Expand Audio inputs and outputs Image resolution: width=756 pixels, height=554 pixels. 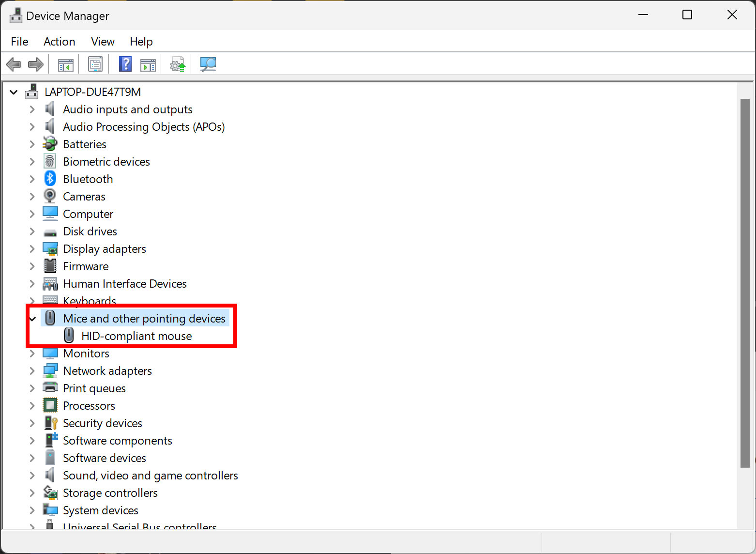(x=32, y=109)
